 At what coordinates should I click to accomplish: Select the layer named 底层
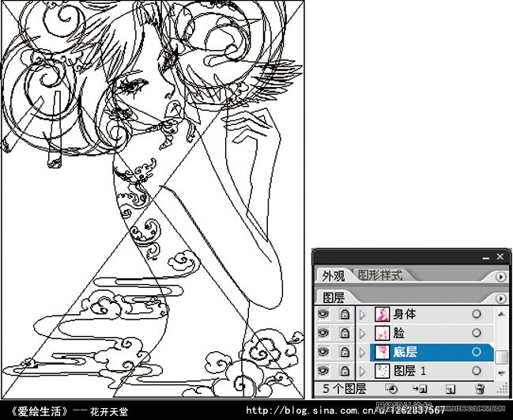pos(405,352)
